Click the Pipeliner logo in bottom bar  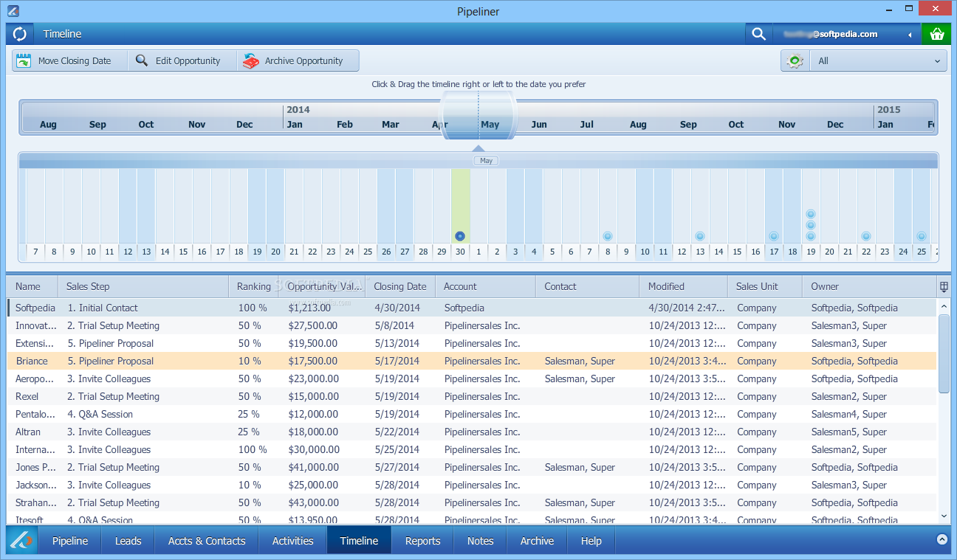coord(21,540)
